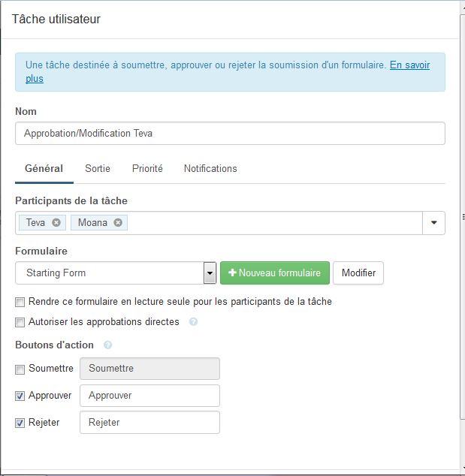Go to the Notifications tab
Viewport: 465px width, 476px height.
tap(210, 169)
